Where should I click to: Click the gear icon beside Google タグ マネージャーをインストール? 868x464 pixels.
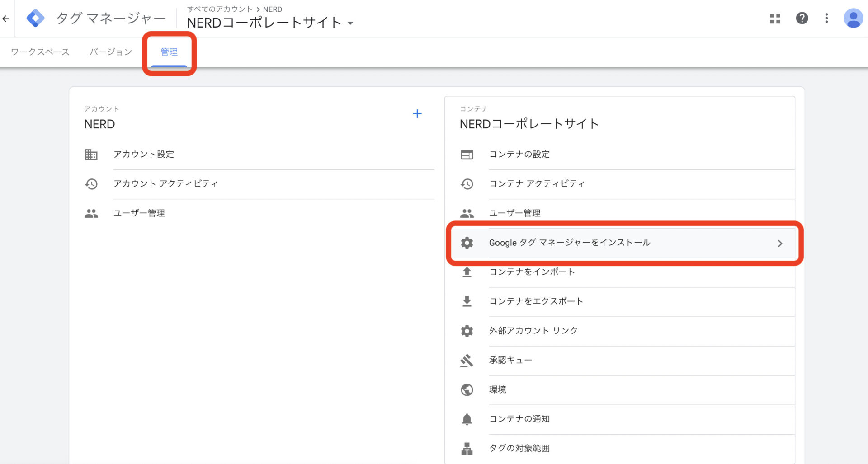pos(467,243)
